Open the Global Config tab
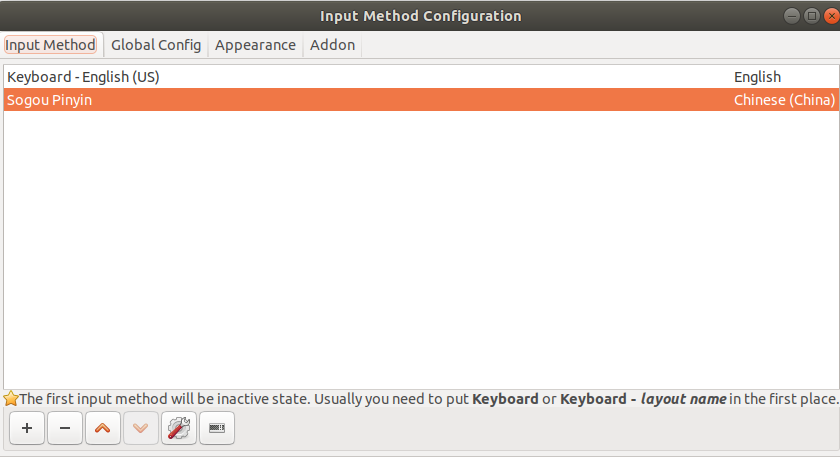This screenshot has width=840, height=457. 156,45
